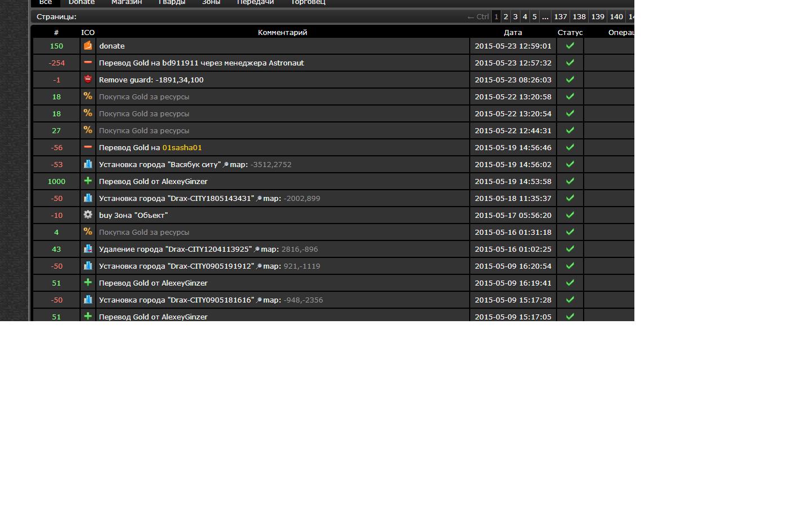Open map coordinates 921,-1119
Screen dimensions: 812x508
302,266
